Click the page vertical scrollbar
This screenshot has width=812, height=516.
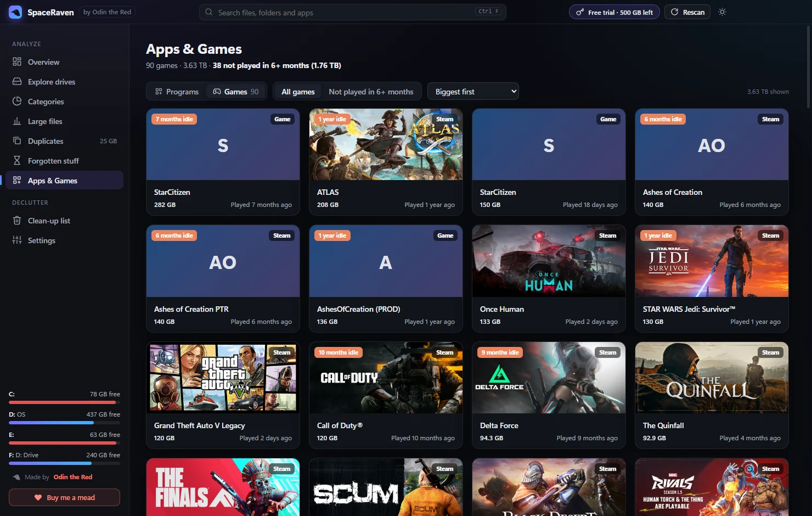pyautogui.click(x=808, y=66)
